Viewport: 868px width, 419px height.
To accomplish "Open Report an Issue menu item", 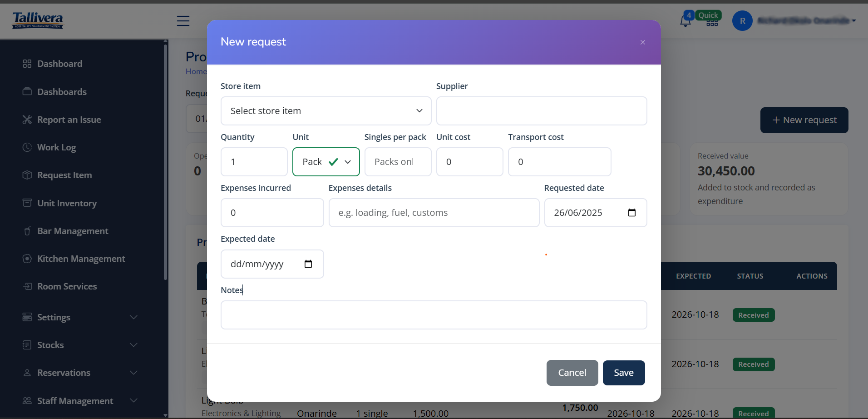I will tap(69, 120).
